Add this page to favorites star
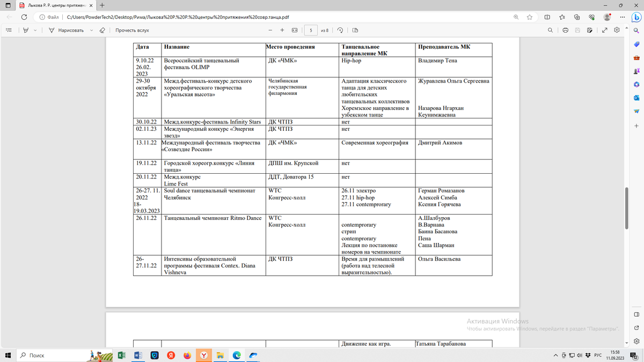This screenshot has height=362, width=644. coord(530,17)
